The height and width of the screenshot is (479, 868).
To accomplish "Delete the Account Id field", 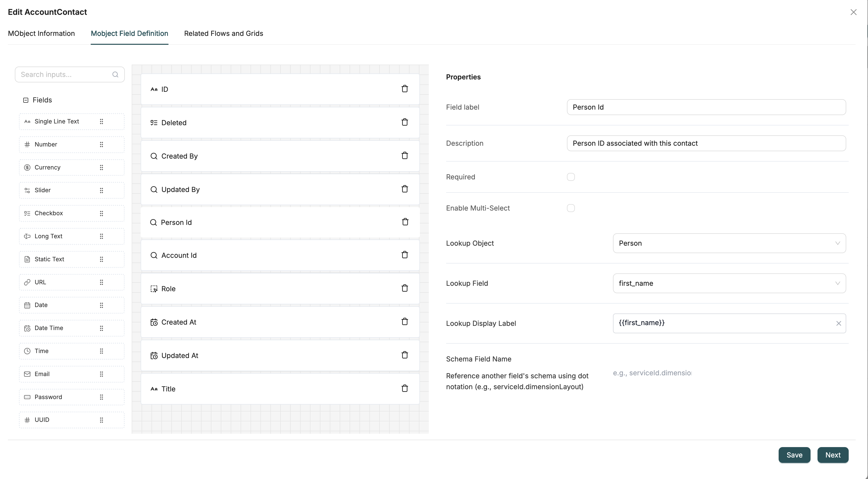I will (405, 255).
